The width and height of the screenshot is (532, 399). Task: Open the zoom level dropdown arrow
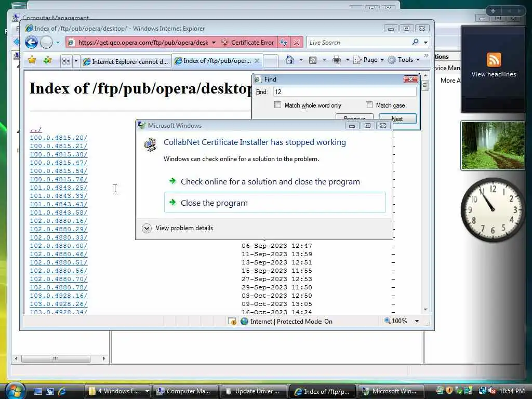tap(417, 321)
